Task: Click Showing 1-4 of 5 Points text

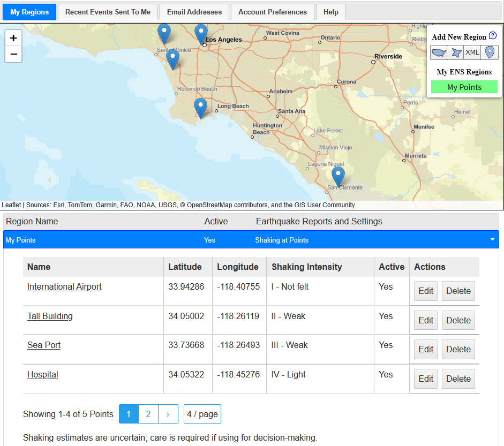Action: point(68,414)
